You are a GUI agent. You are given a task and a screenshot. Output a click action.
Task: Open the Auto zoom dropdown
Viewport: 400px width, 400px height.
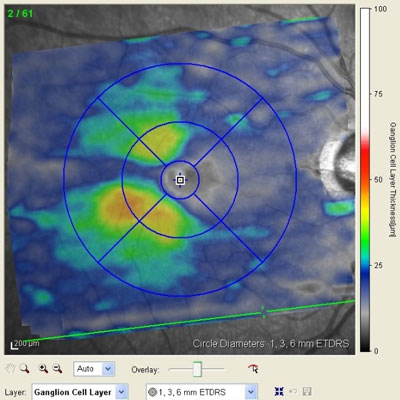point(94,369)
